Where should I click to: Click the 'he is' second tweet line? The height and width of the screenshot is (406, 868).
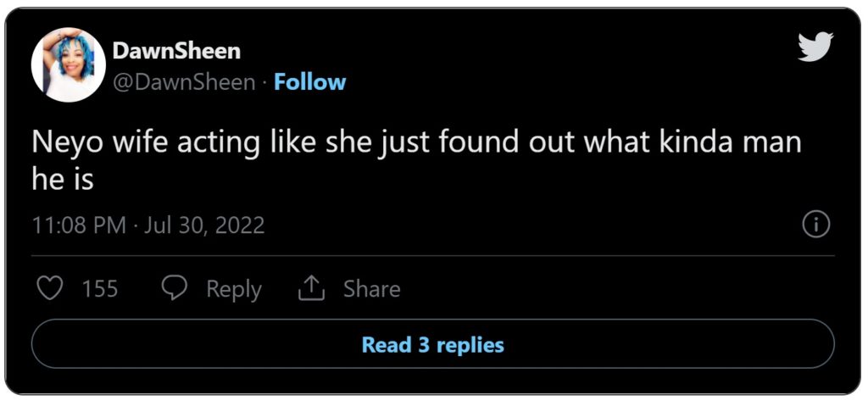[63, 180]
